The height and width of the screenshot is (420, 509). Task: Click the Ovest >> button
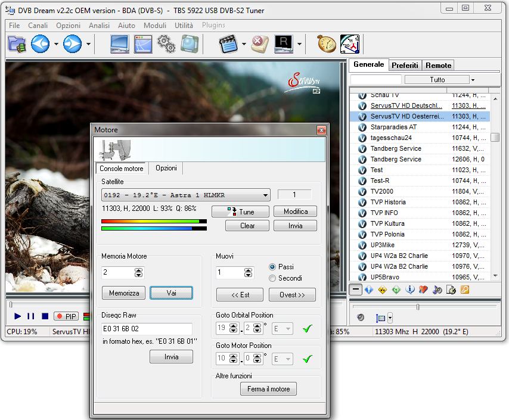(292, 295)
